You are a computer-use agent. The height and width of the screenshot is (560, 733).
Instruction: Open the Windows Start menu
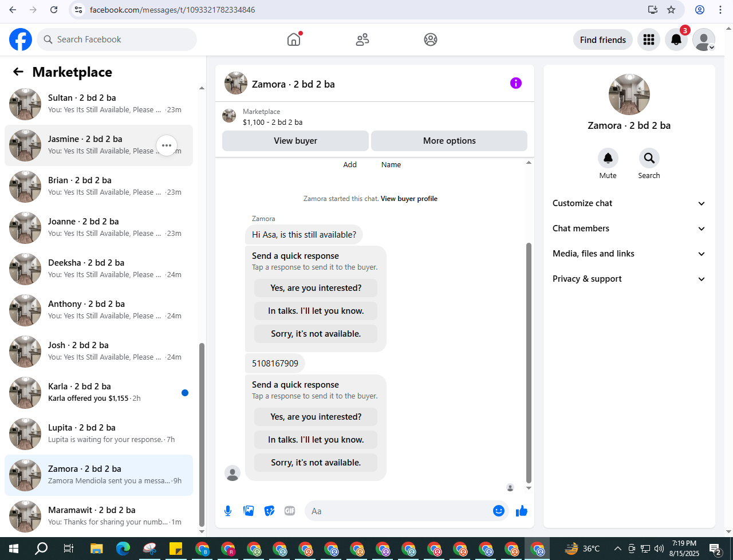tap(14, 549)
